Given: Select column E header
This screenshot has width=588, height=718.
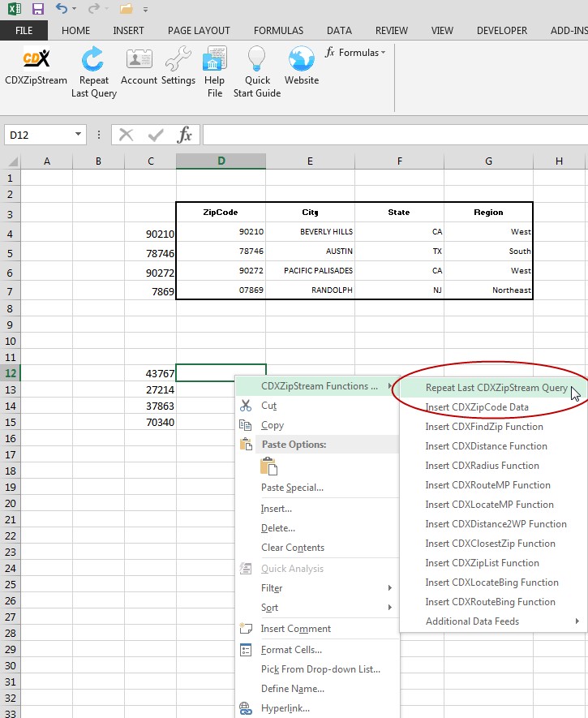Looking at the screenshot, I should (310, 161).
